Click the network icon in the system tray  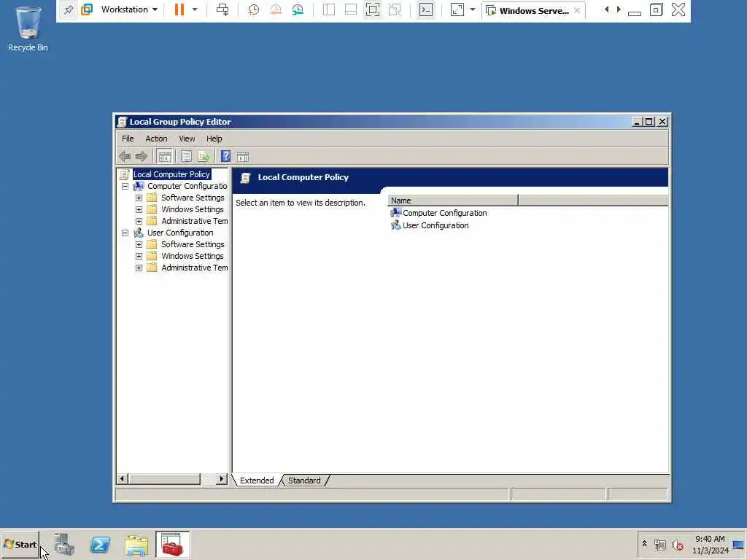pos(659,544)
